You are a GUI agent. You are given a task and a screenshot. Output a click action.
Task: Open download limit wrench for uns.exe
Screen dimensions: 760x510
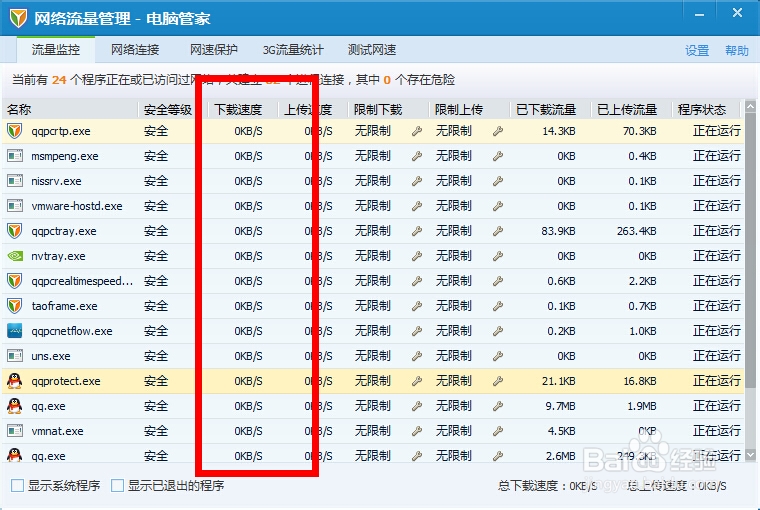click(417, 356)
